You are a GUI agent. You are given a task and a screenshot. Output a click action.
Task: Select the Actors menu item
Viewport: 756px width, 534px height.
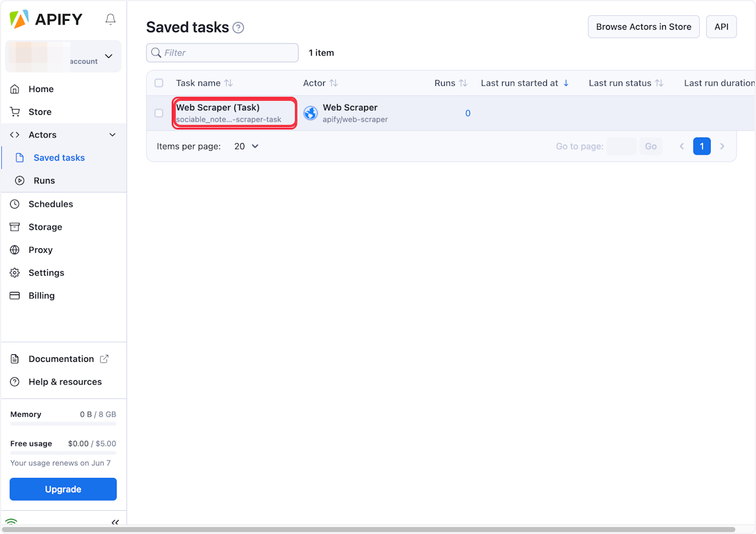(x=42, y=135)
